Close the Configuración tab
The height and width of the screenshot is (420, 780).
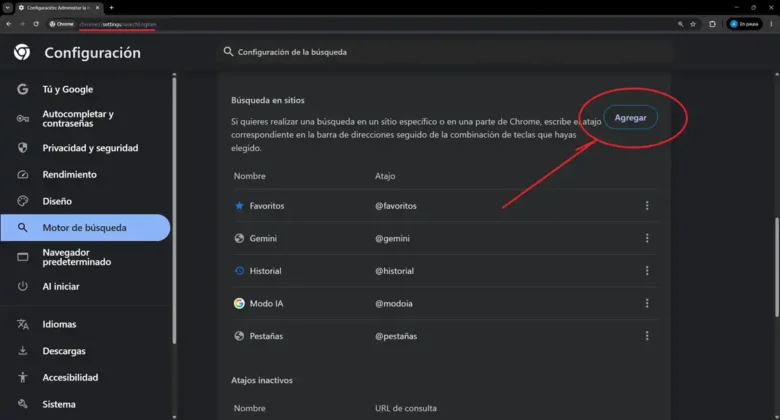(x=98, y=8)
